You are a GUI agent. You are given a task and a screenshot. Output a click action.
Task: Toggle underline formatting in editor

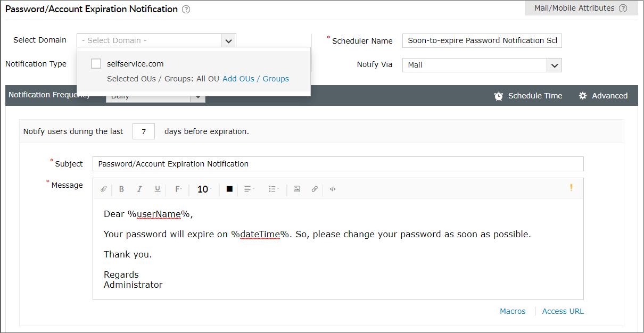(158, 189)
